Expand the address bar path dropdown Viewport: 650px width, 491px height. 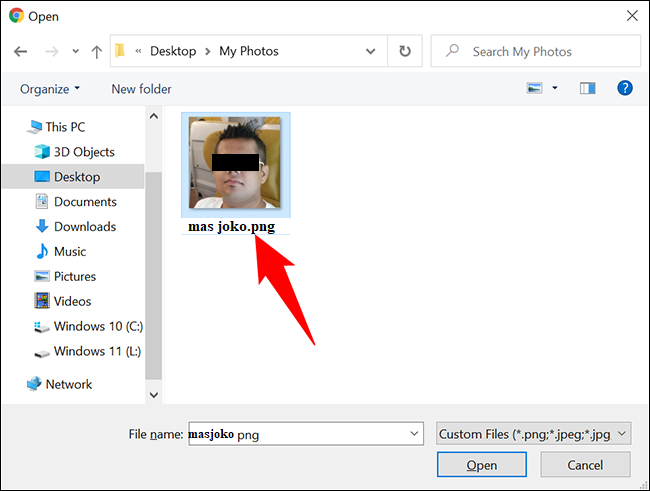pos(371,51)
